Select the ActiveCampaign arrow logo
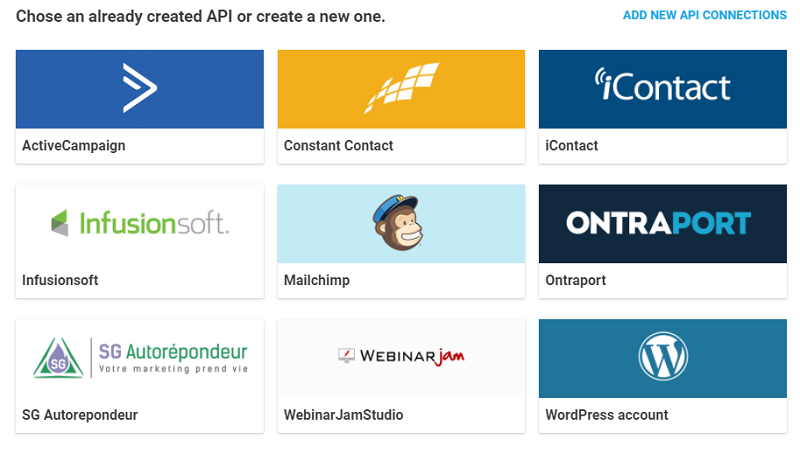The width and height of the screenshot is (800, 453). pos(140,88)
